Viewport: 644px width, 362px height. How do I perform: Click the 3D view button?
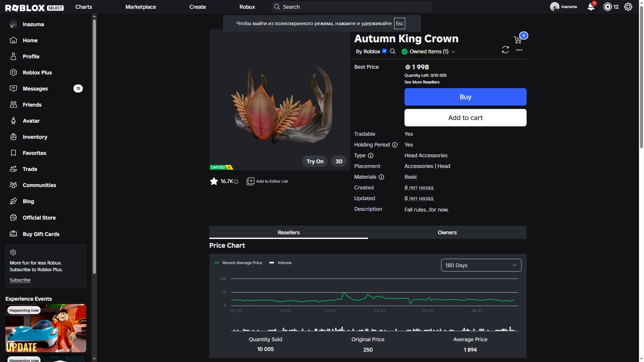339,161
